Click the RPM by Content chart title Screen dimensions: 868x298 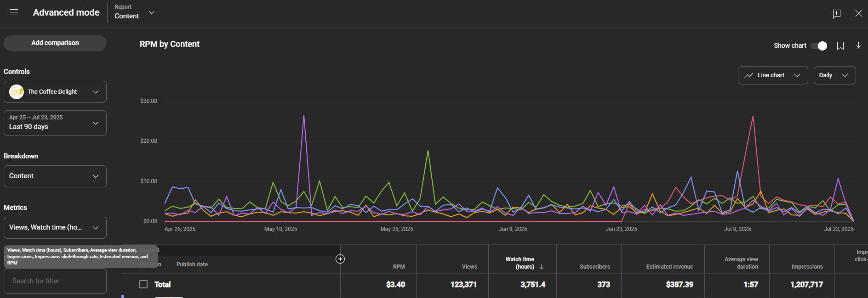170,44
